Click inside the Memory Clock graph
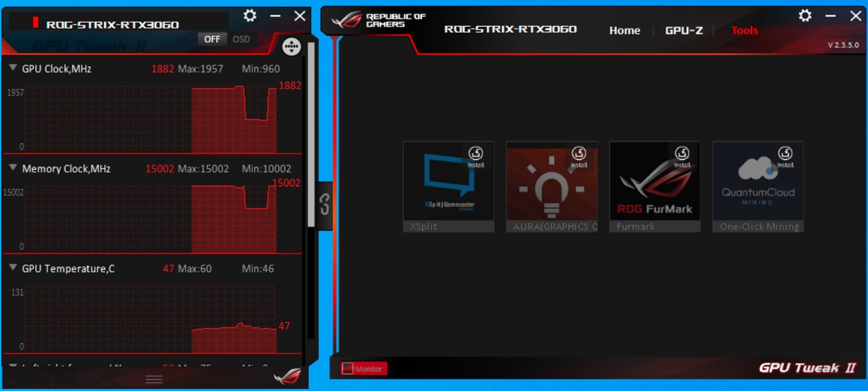The height and width of the screenshot is (391, 868). pyautogui.click(x=151, y=219)
